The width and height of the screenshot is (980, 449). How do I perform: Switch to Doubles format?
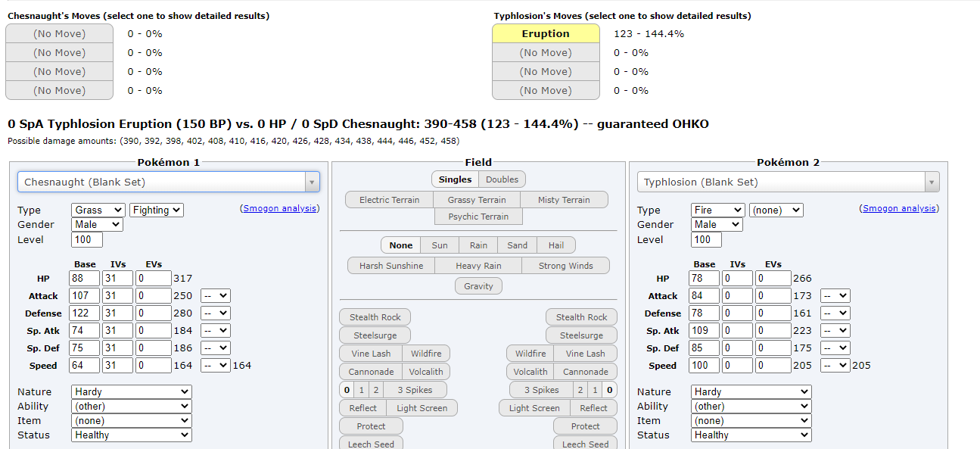pos(502,179)
